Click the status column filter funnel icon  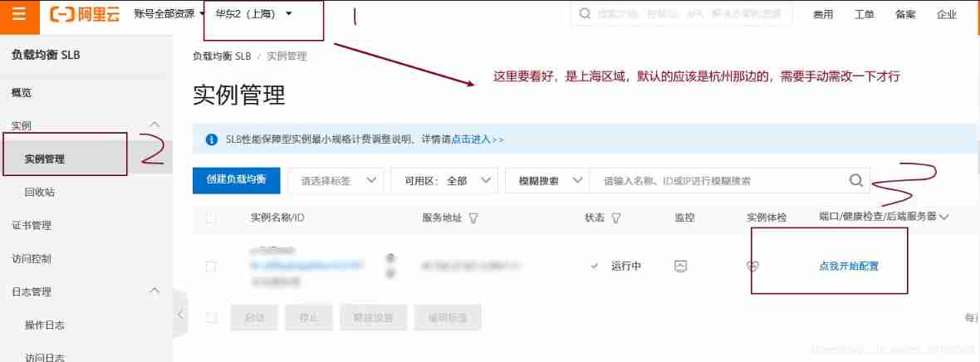pyautogui.click(x=615, y=218)
